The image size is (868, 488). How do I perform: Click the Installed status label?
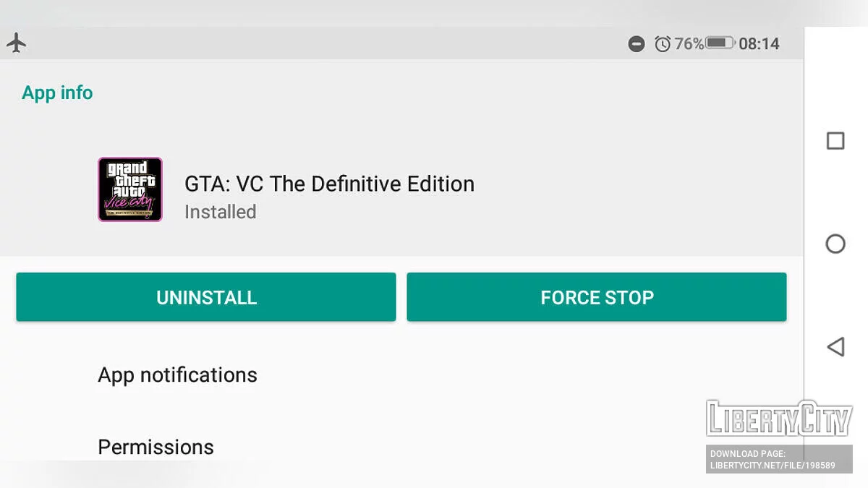coord(220,212)
